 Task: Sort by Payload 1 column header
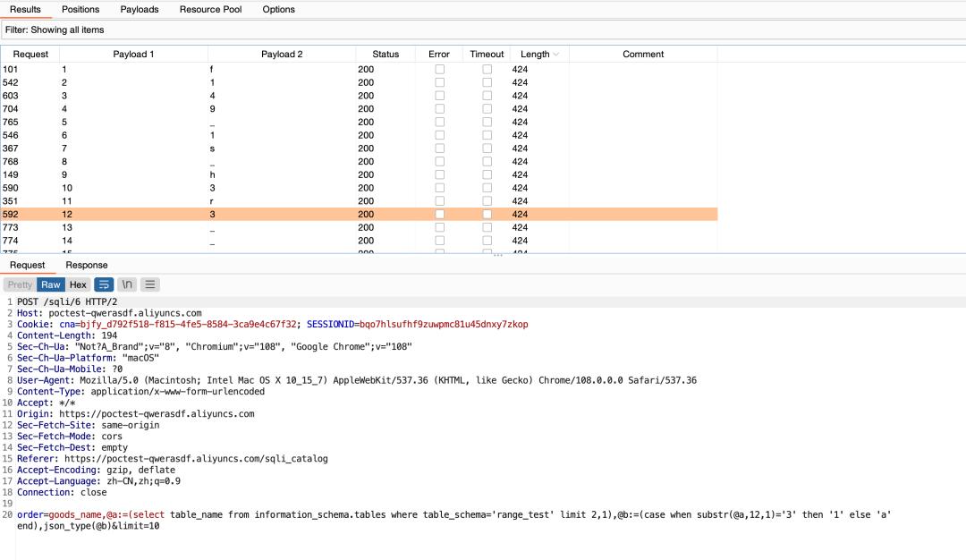pos(133,55)
